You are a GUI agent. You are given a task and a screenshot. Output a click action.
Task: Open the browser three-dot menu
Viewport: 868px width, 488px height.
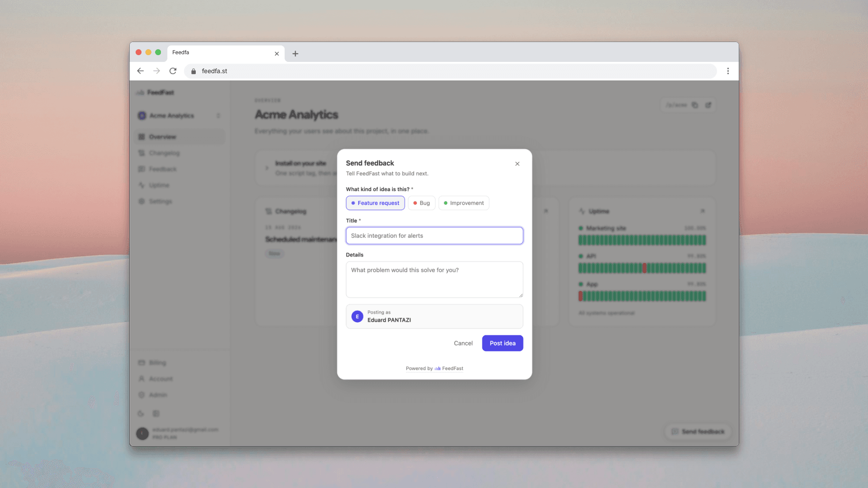click(x=728, y=71)
